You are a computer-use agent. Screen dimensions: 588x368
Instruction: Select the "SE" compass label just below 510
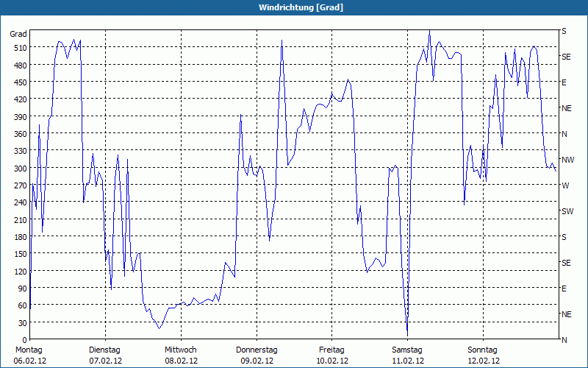pyautogui.click(x=566, y=57)
